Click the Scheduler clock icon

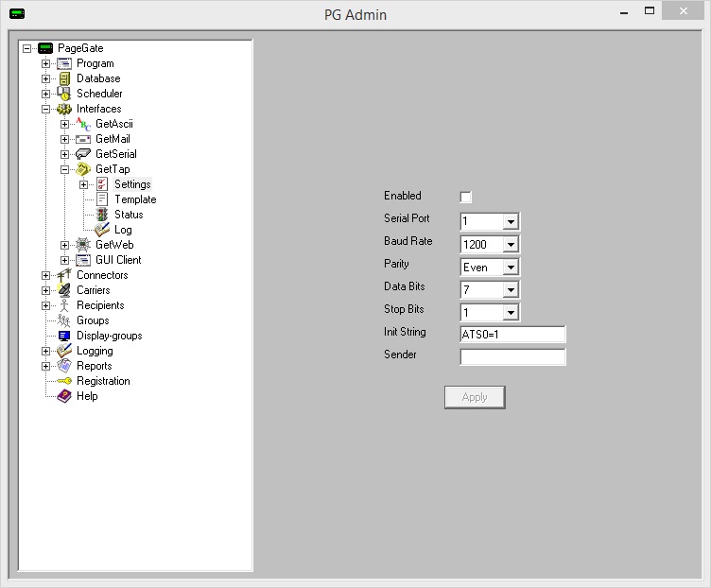(x=64, y=94)
